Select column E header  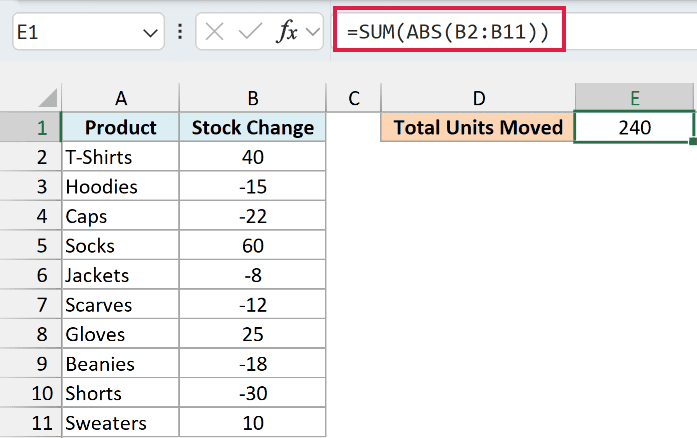point(634,98)
